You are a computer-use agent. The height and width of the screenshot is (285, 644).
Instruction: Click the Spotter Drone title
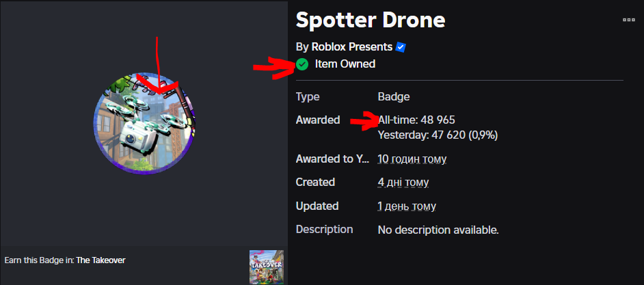pyautogui.click(x=371, y=20)
